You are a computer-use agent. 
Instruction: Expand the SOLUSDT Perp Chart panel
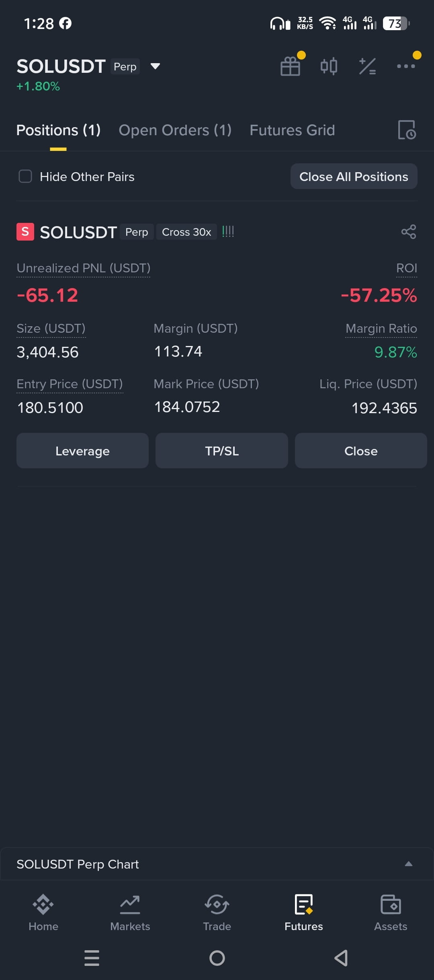coord(217,864)
